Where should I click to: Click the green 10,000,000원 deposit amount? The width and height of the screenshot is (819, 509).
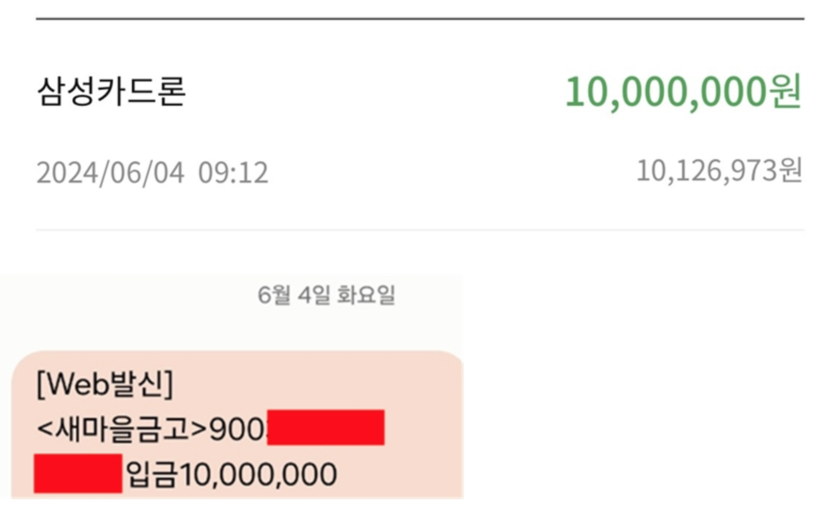(x=683, y=92)
